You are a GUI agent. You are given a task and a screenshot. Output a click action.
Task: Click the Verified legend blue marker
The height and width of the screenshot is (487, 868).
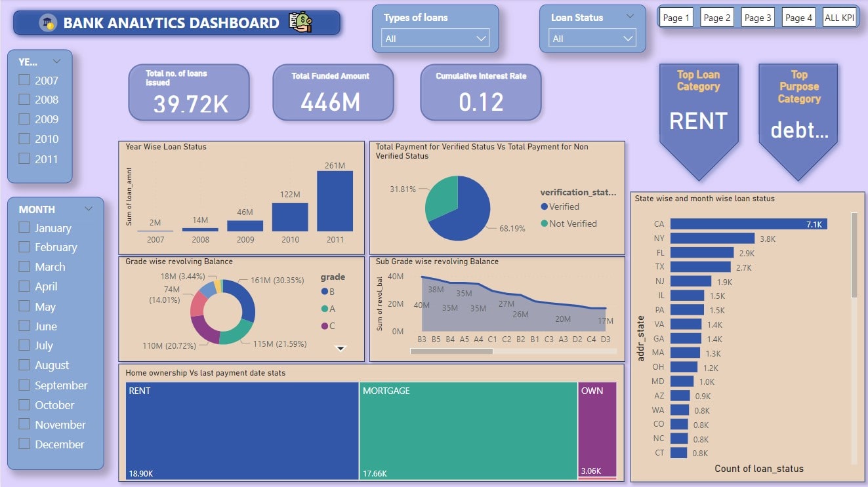pos(544,206)
